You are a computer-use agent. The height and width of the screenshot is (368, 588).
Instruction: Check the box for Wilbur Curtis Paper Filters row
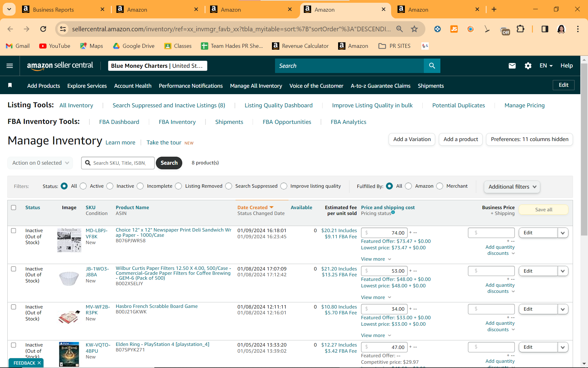(13, 269)
